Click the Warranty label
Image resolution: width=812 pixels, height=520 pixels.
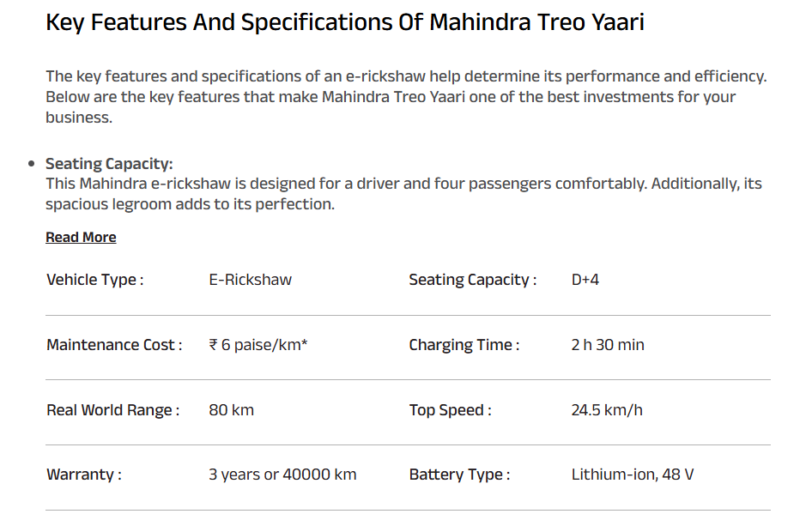(x=84, y=475)
